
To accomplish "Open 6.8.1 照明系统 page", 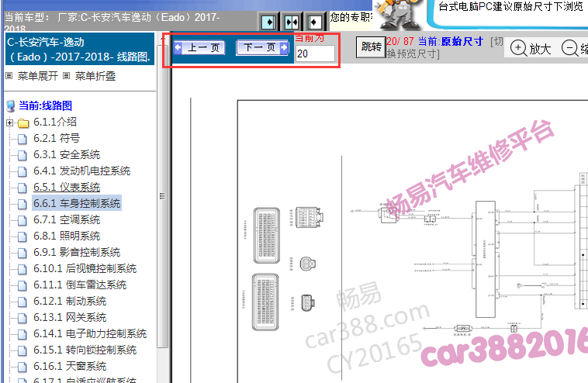I will [67, 236].
